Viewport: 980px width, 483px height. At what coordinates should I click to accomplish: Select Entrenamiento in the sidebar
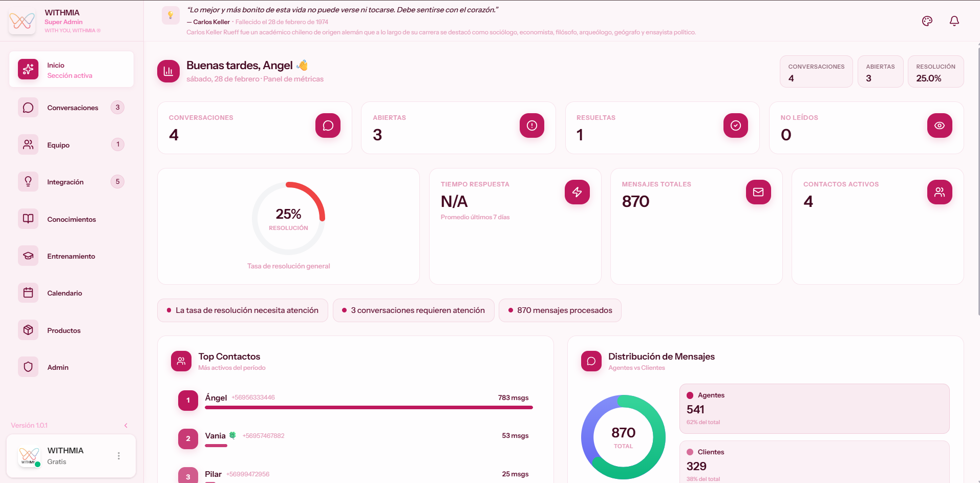click(x=71, y=256)
